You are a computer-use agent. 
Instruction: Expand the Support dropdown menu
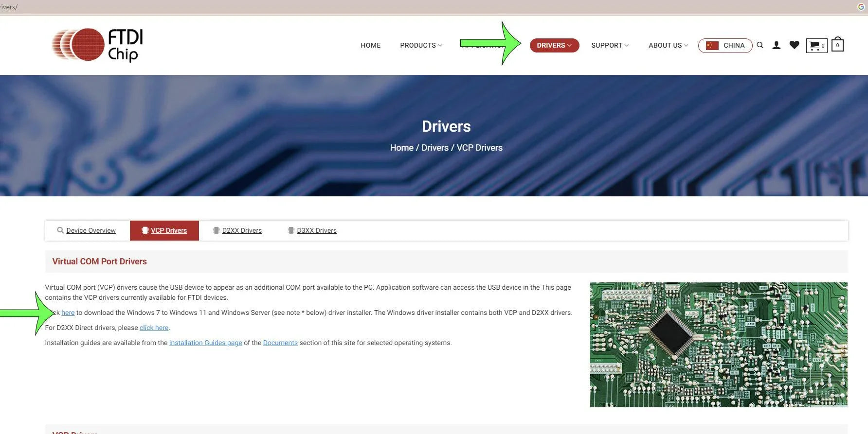tap(610, 45)
